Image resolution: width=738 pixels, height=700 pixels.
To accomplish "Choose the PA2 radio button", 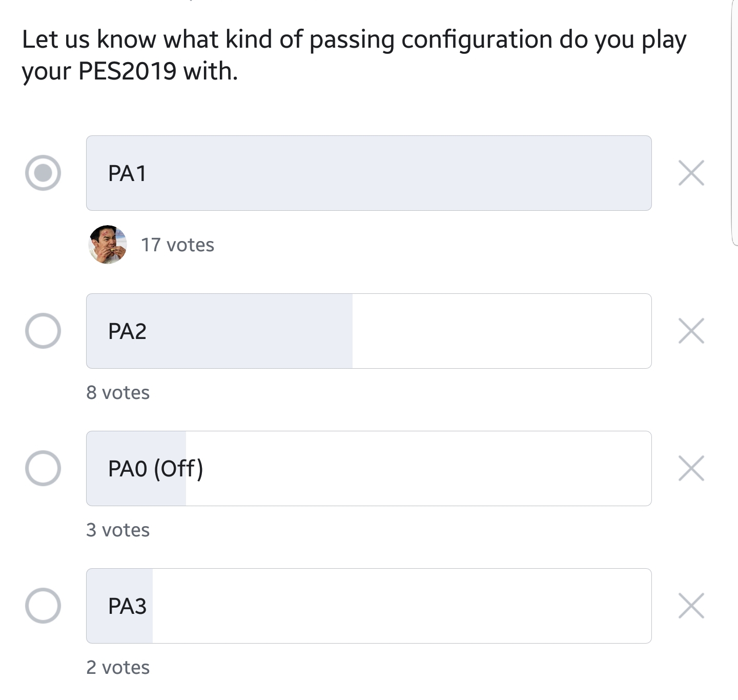I will pyautogui.click(x=43, y=331).
